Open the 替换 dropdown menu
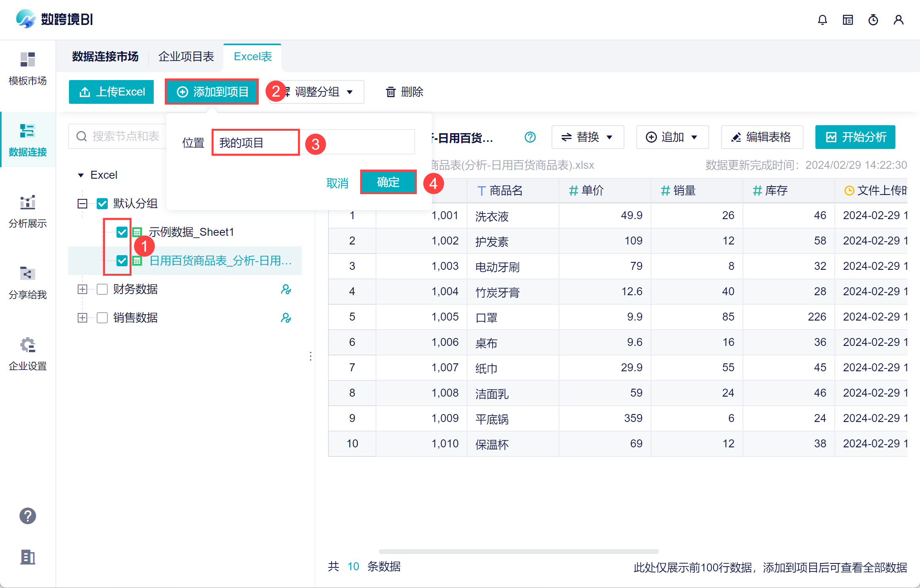The height and width of the screenshot is (588, 920). tap(587, 137)
